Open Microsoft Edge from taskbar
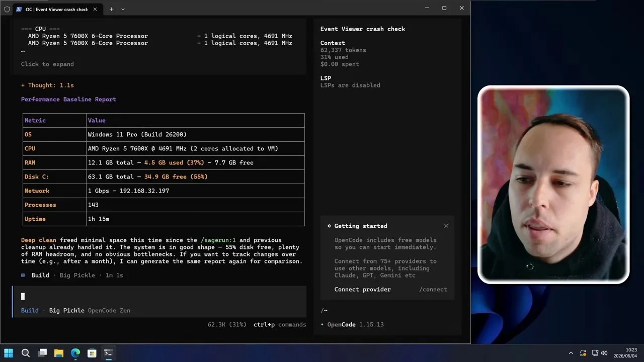 point(75,353)
